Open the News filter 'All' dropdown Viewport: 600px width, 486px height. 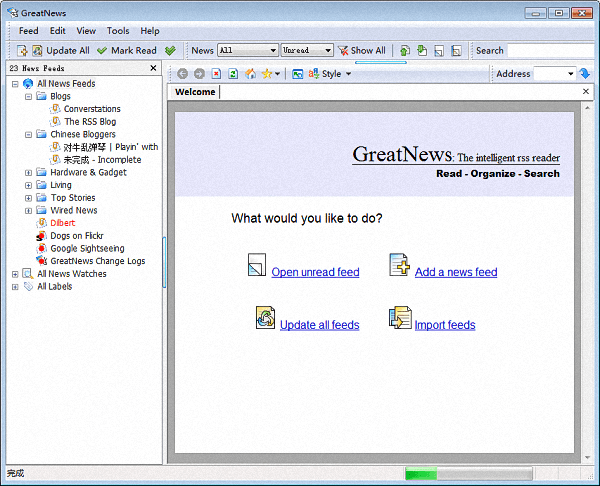[x=247, y=50]
